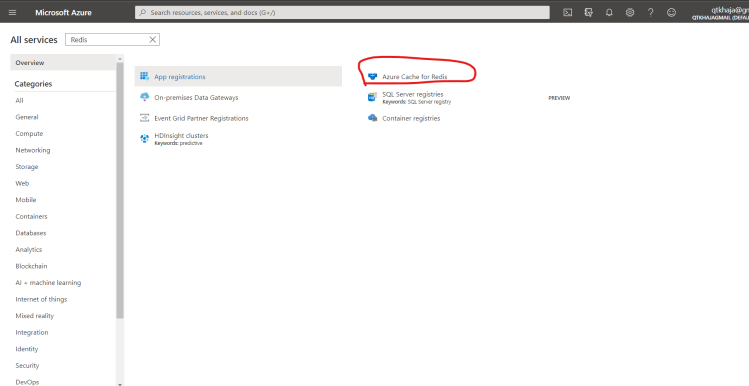
Task: Select the Compute category
Action: [29, 134]
